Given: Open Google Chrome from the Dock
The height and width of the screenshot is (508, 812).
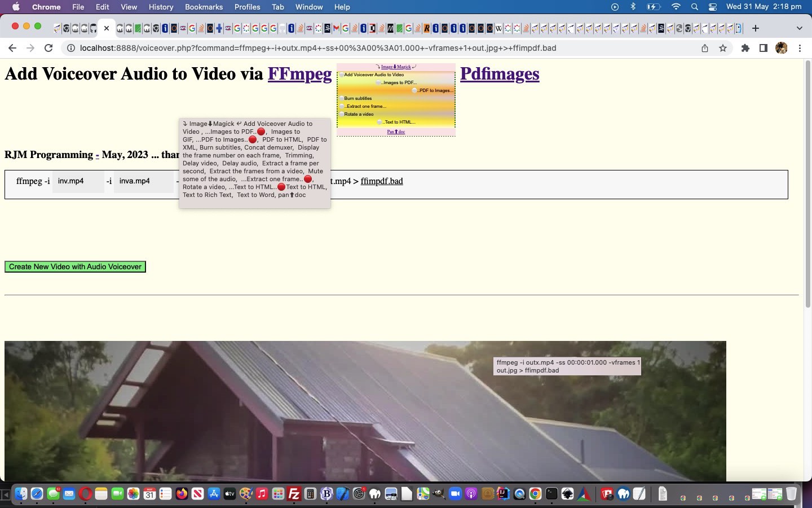Looking at the screenshot, I should point(535,494).
